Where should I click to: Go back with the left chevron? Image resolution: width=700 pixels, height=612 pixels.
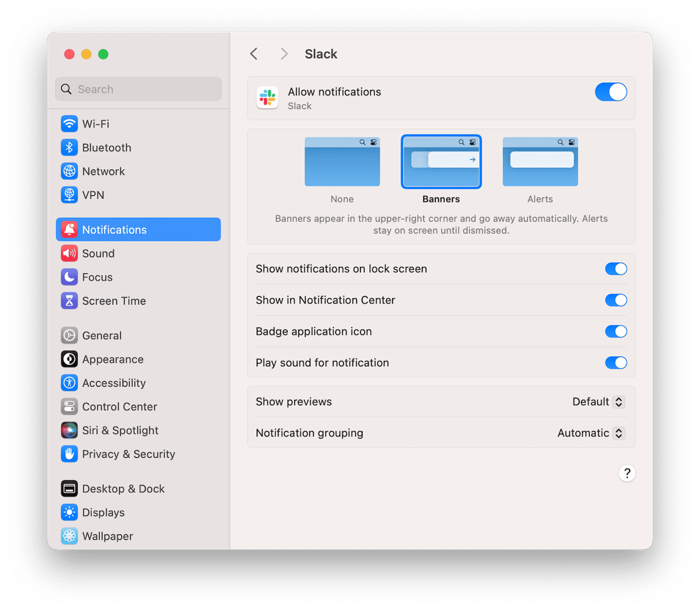pos(254,54)
